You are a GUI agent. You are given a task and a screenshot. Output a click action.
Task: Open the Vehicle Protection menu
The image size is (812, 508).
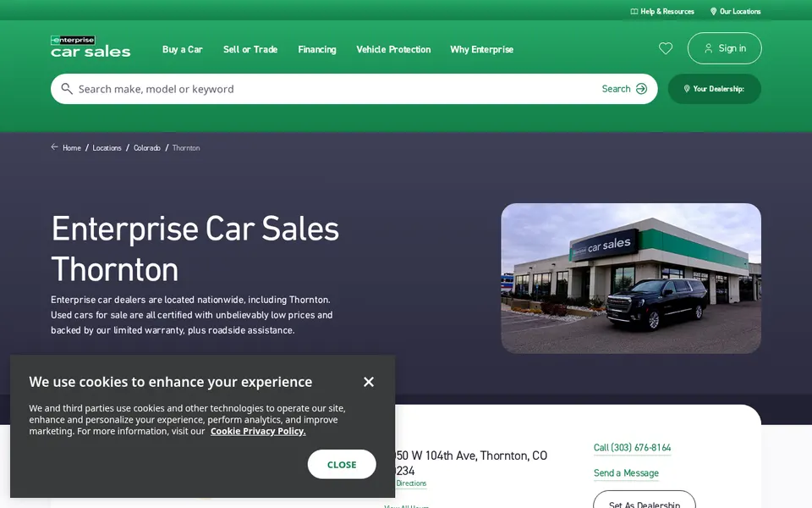tap(393, 49)
